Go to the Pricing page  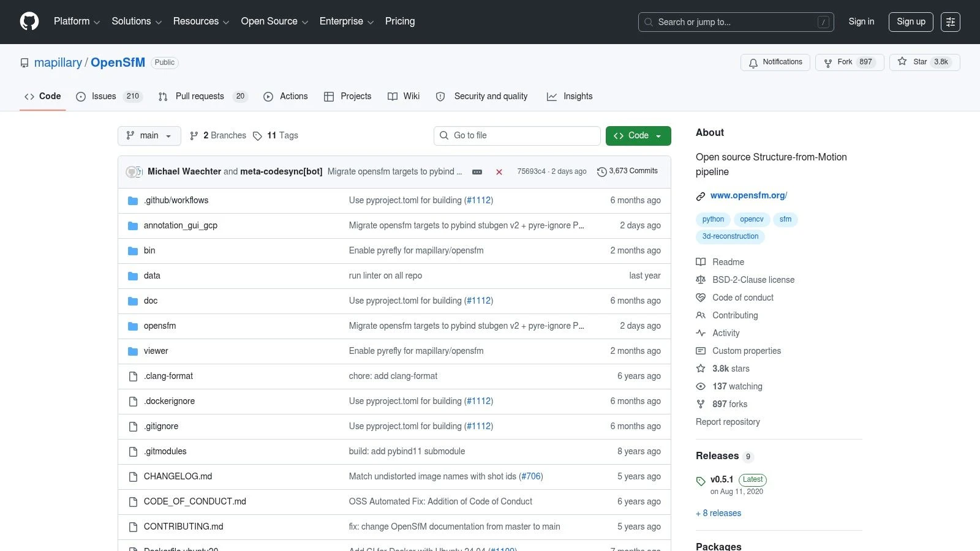[x=400, y=21]
